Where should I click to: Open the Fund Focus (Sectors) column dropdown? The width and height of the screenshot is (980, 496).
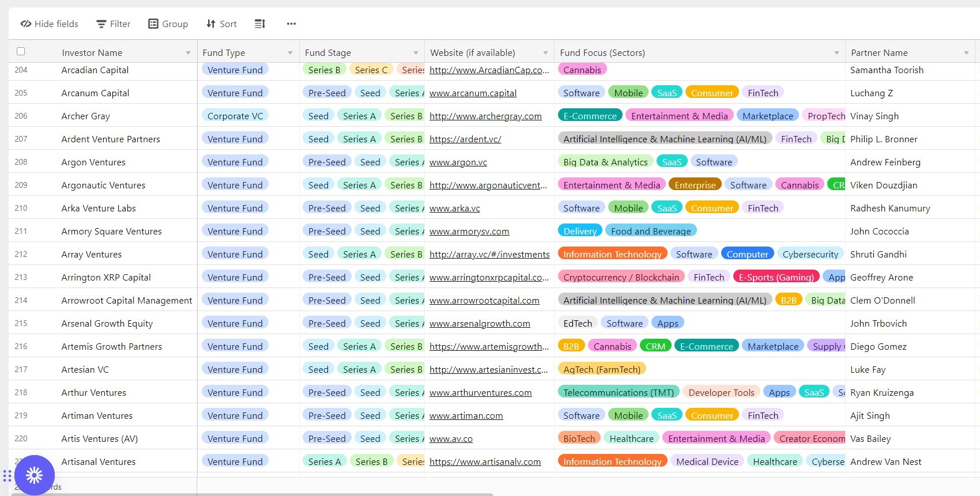point(836,53)
